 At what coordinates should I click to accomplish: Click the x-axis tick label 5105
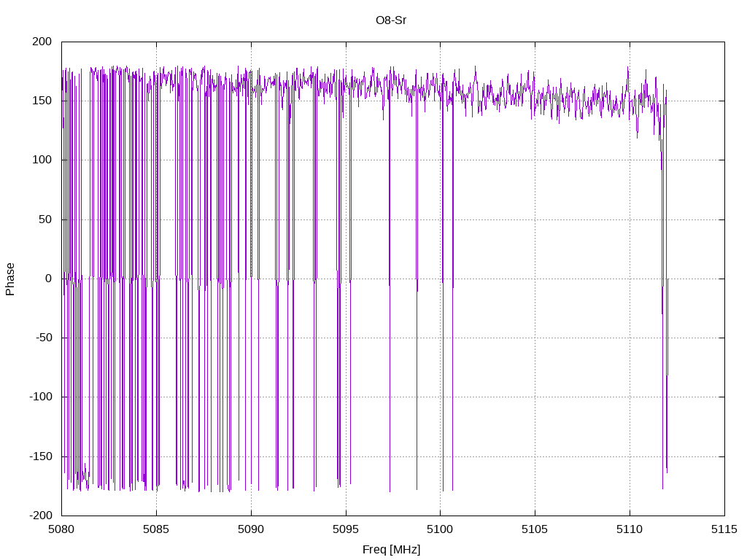pos(535,529)
